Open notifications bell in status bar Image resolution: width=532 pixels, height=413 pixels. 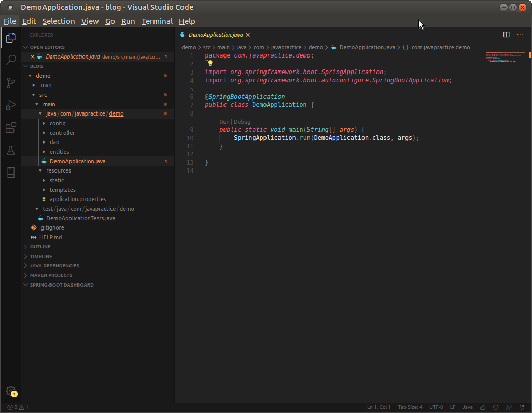tap(522, 407)
